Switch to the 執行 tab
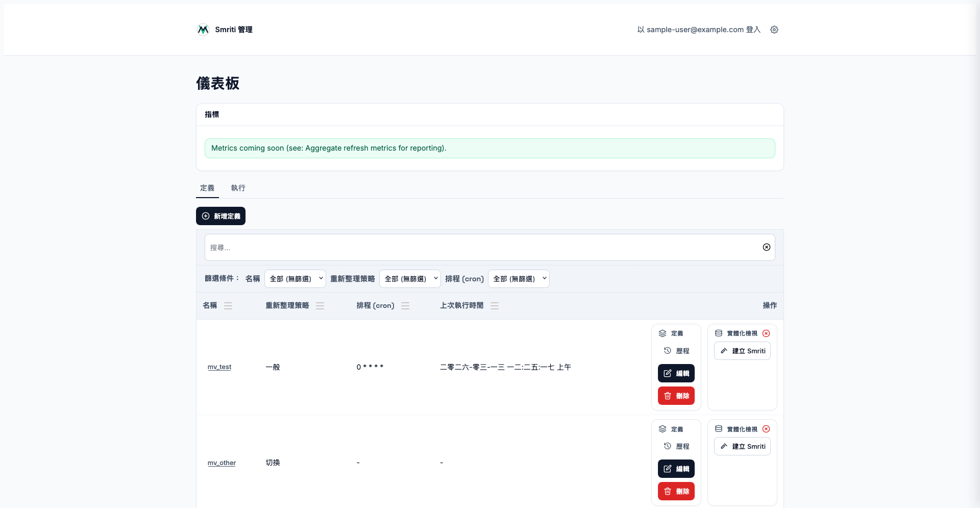The height and width of the screenshot is (508, 980). click(x=238, y=188)
